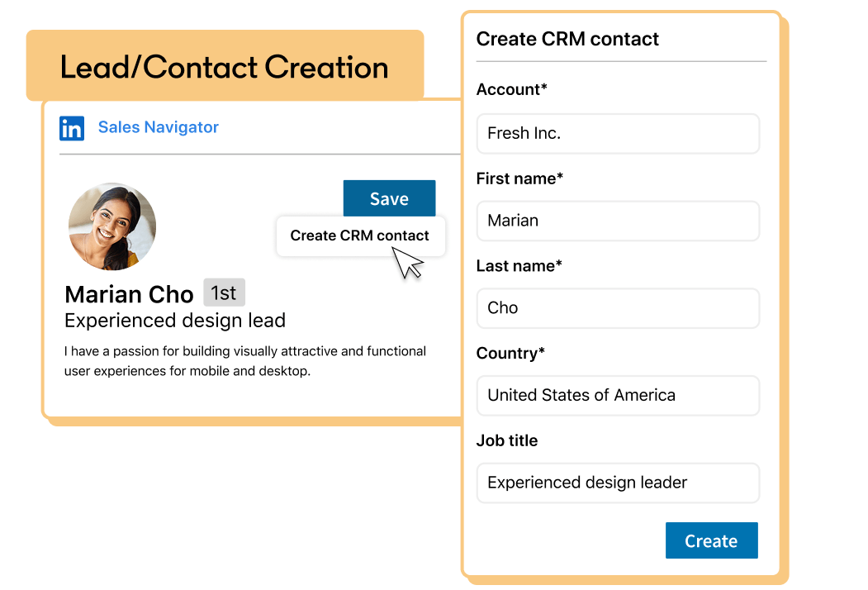Click the Account field with Fresh Inc.
The width and height of the screenshot is (868, 590).
(617, 134)
